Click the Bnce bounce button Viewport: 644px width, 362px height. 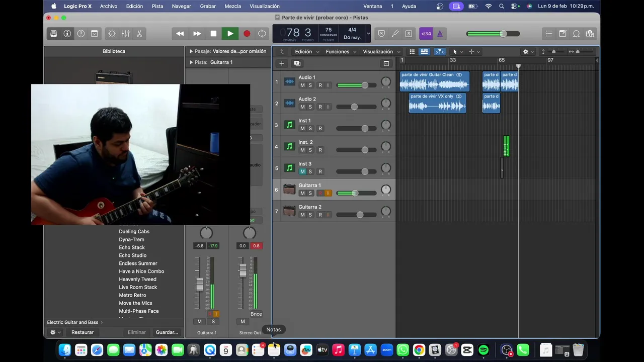point(256,314)
